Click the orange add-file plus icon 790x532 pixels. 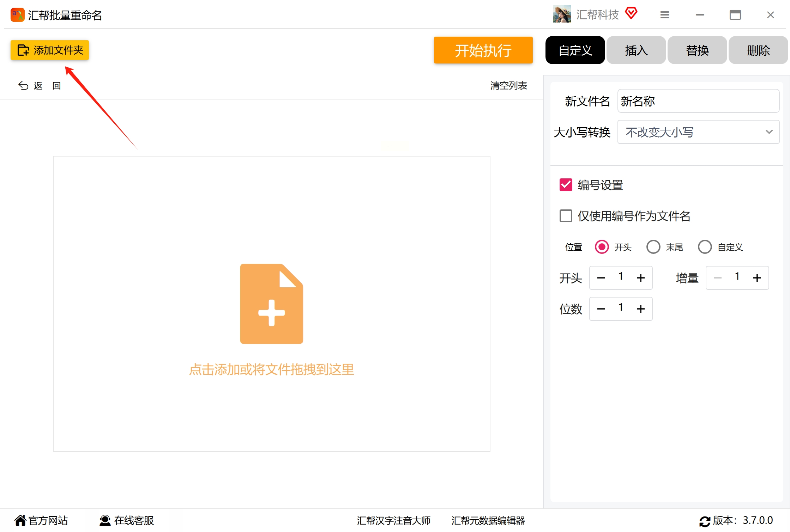pos(271,304)
